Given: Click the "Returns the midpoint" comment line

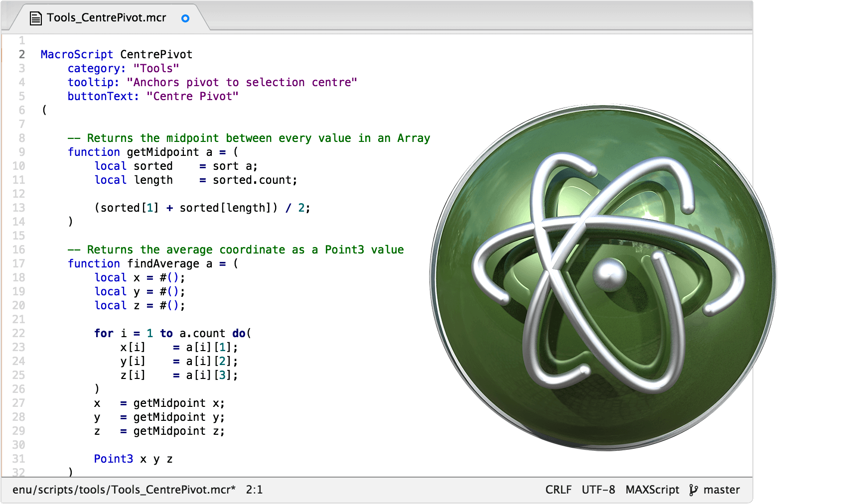Looking at the screenshot, I should click(249, 138).
